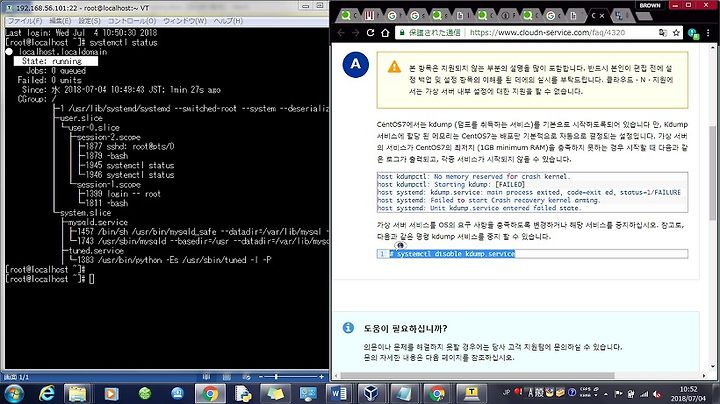Click the scroll right arrow in Chrome

[705, 376]
